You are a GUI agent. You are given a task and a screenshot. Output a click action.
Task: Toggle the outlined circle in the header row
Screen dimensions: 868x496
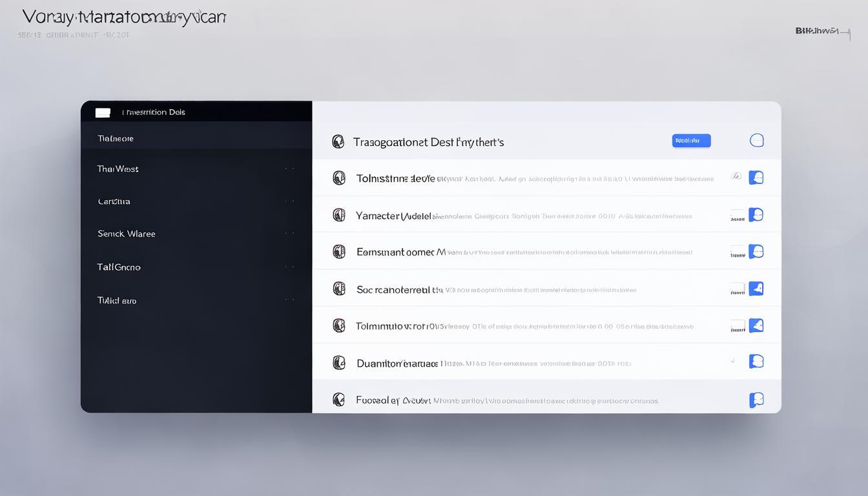coord(756,140)
